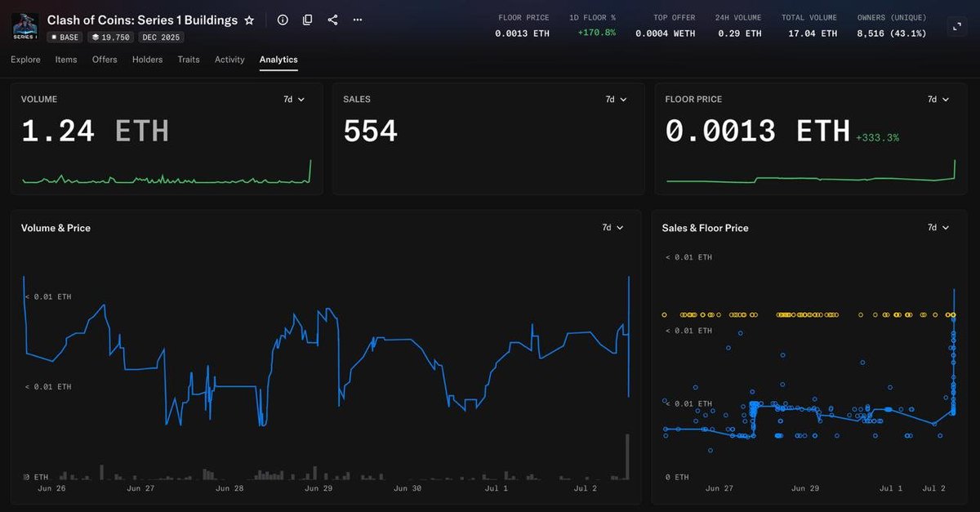Click the Clash of Coins collection avatar
The width and height of the screenshot is (980, 512).
coord(25,26)
